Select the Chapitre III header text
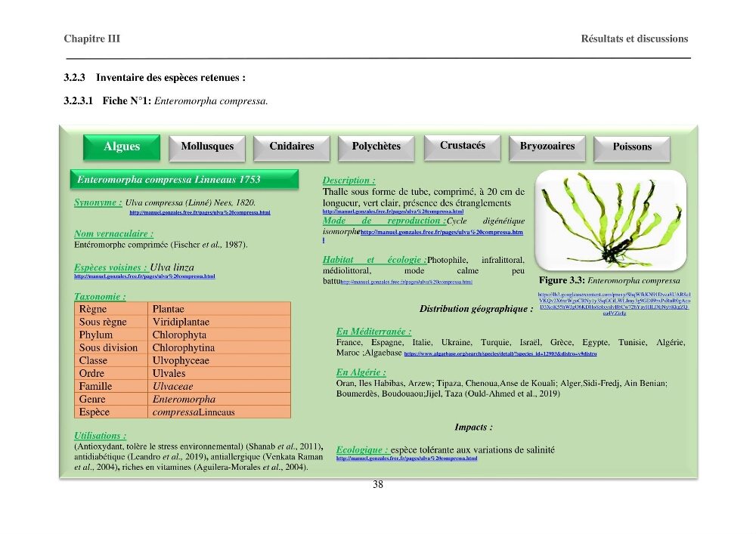 (91, 39)
